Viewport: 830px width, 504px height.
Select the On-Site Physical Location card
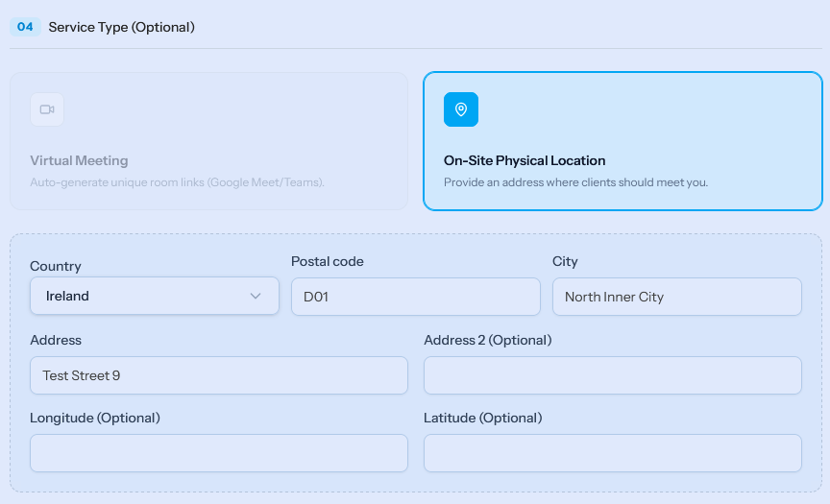point(623,141)
